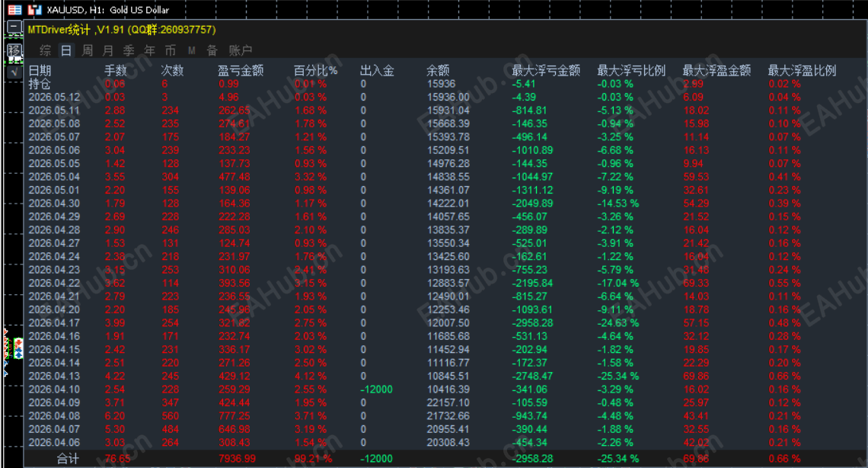Click the 百分比% column header
Screen dimensions: 868x468
tap(315, 70)
